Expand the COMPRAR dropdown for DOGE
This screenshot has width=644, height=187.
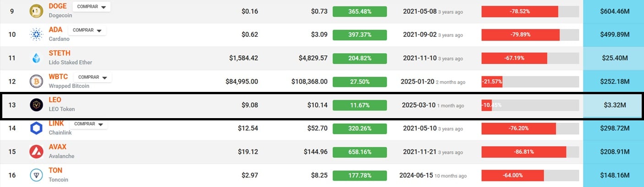click(91, 6)
